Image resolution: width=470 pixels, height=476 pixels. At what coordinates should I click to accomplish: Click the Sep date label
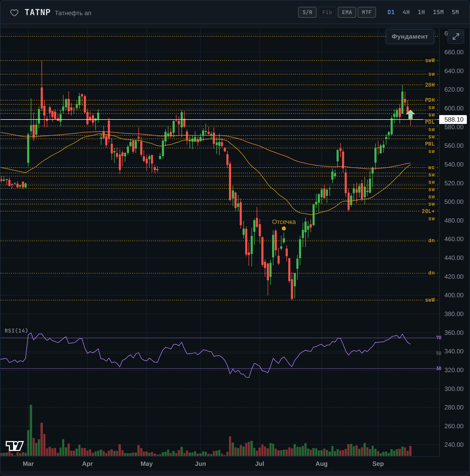click(378, 464)
